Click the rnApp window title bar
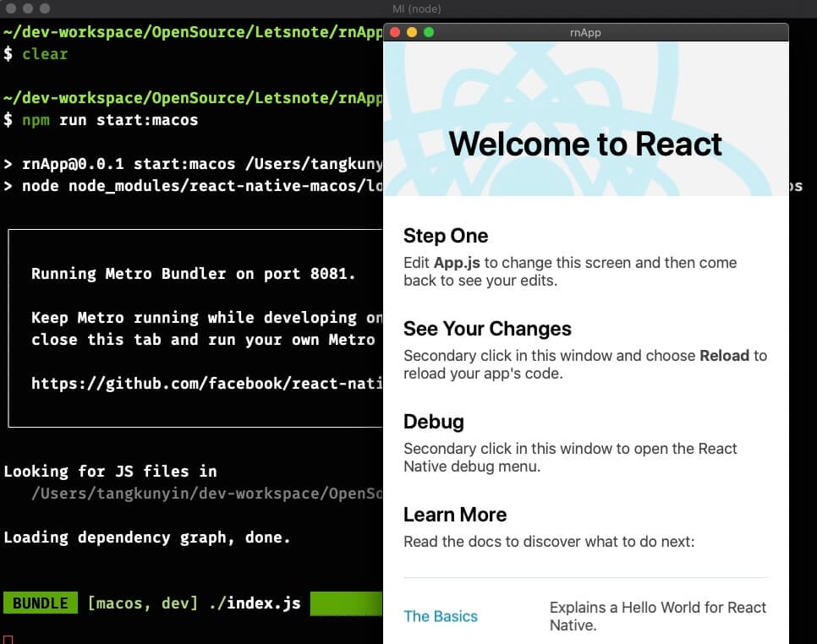817x644 pixels. (x=585, y=32)
